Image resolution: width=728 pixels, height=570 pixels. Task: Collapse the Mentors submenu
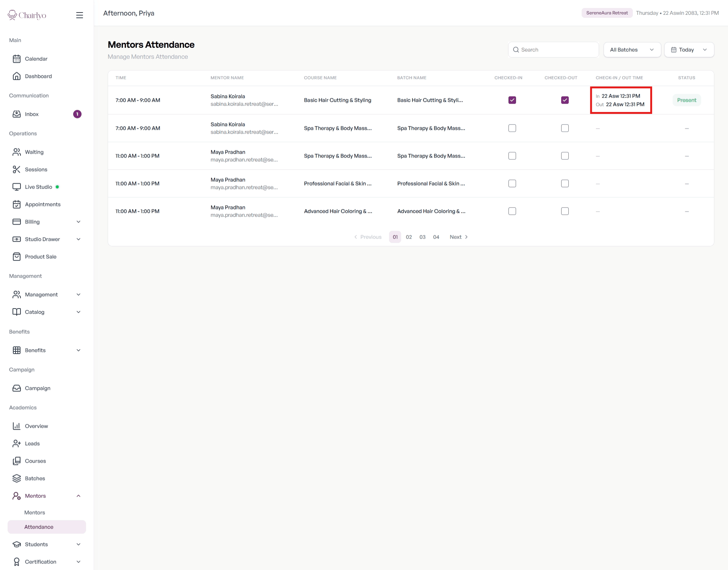[47, 496]
